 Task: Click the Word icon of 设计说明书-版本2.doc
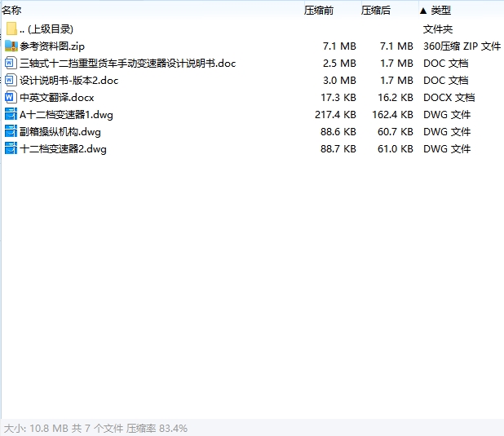(x=11, y=80)
